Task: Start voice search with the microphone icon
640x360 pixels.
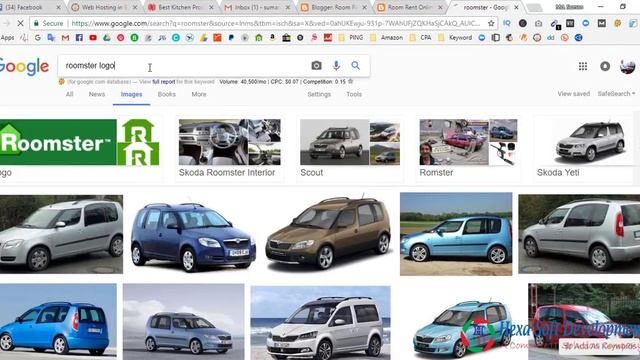Action: coord(336,65)
